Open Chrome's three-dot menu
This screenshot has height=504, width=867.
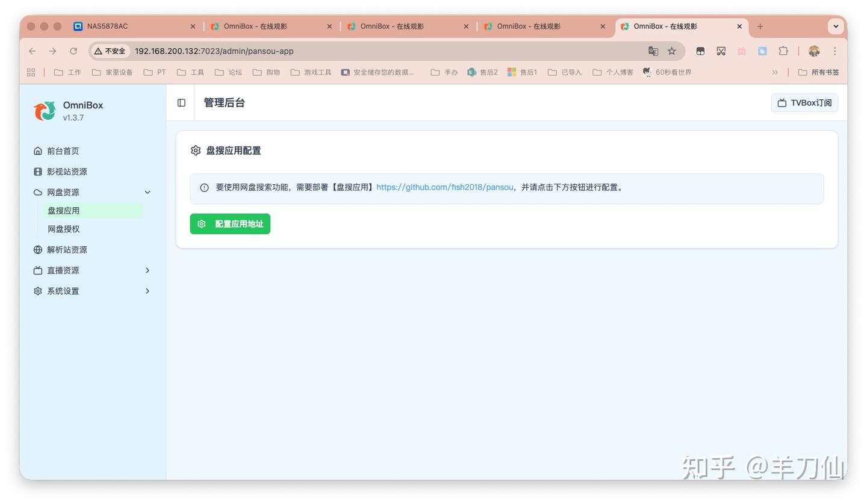pos(834,51)
